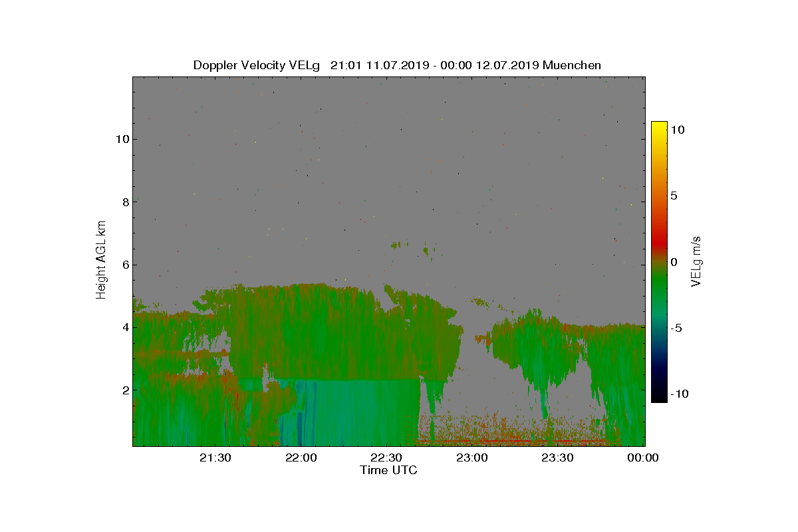Click the 23:00 time tick label
Viewport: 798px width, 532px height.
click(472, 458)
